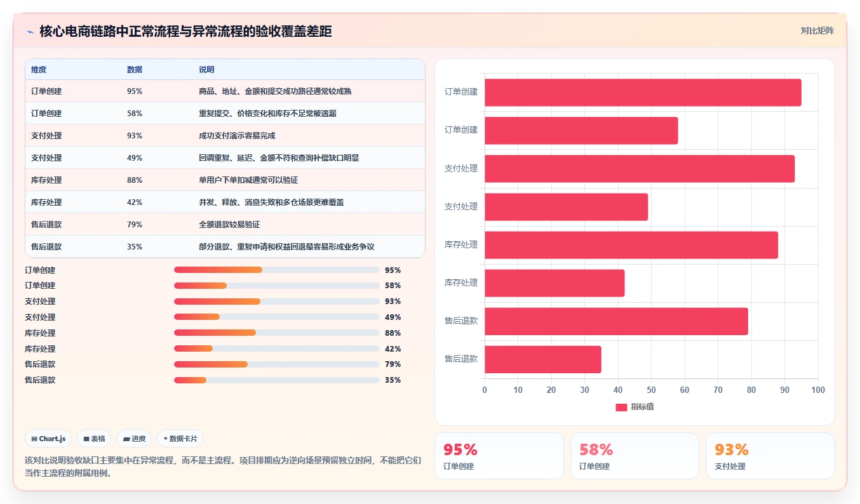This screenshot has height=504, width=860.
Task: Click the description 单用户下单扣减通常可以验证
Action: point(248,180)
